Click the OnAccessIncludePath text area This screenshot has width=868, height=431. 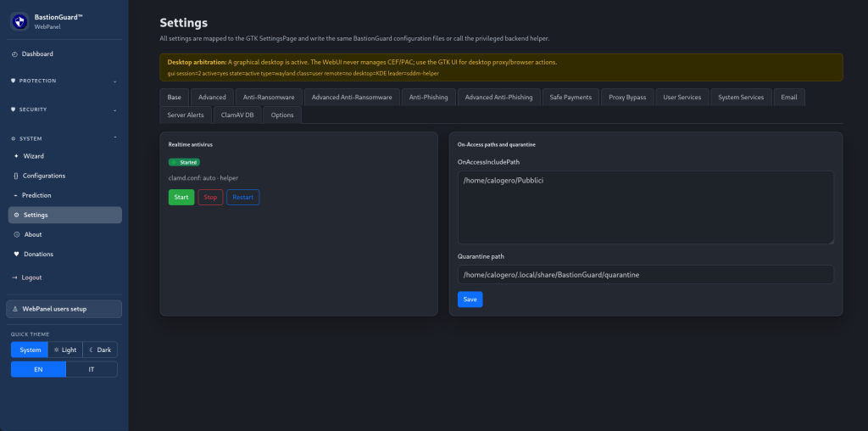point(645,207)
